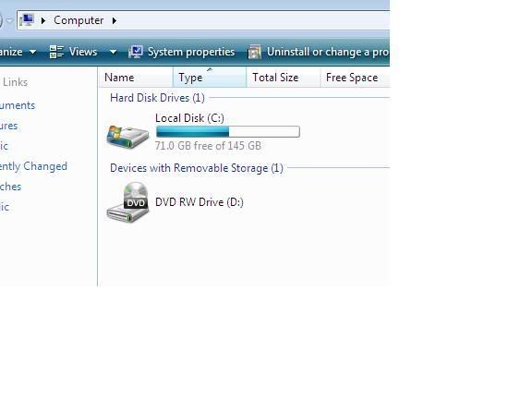Open the Documents favorite link in sidebar
Screen dimensions: 532x399
pos(18,105)
